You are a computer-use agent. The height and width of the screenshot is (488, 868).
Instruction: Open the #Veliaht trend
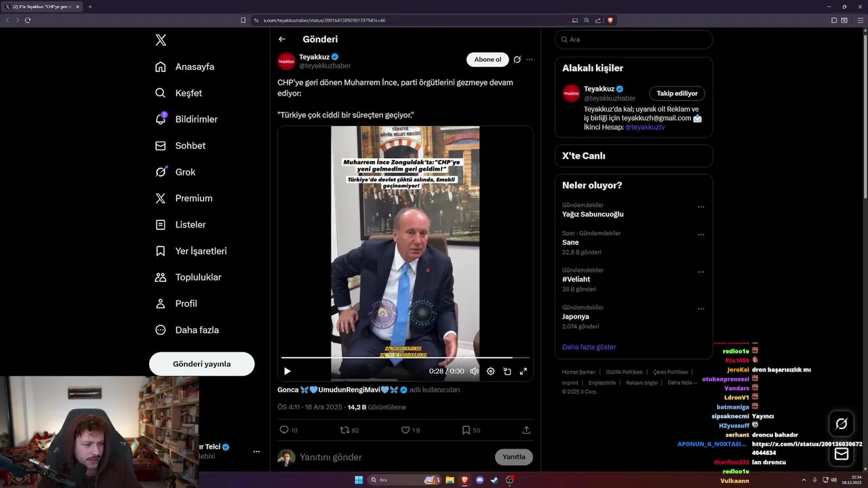(577, 279)
